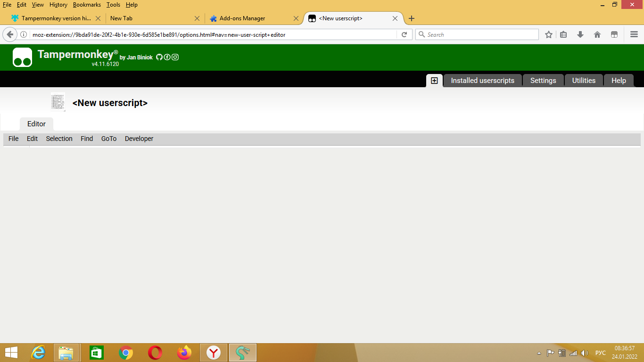
Task: Launch Internet Explorer from taskbar
Action: pyautogui.click(x=38, y=353)
